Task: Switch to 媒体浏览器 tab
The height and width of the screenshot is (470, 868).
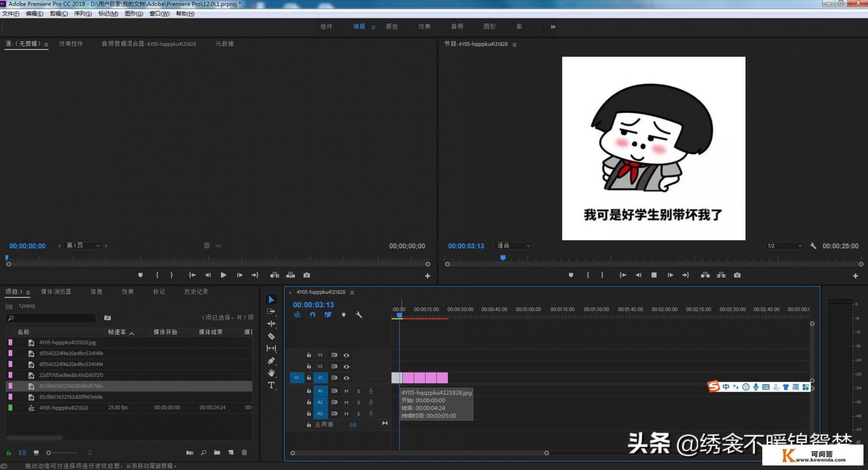Action: pyautogui.click(x=56, y=292)
